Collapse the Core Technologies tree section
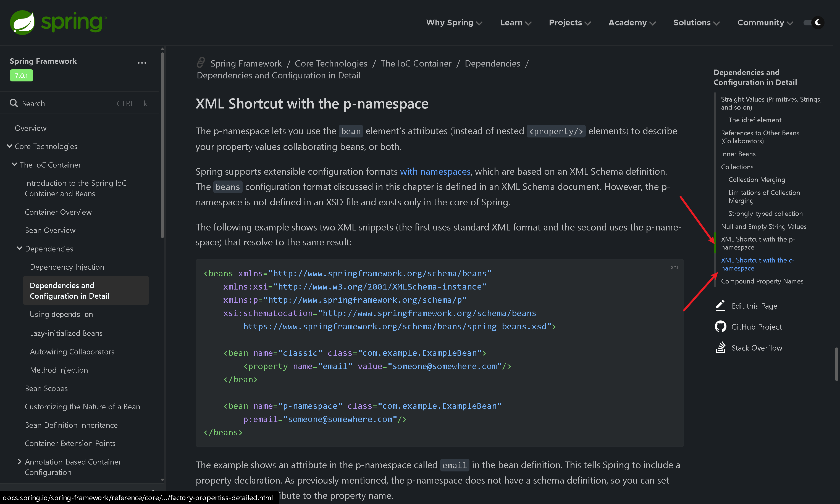840x504 pixels. (9, 146)
